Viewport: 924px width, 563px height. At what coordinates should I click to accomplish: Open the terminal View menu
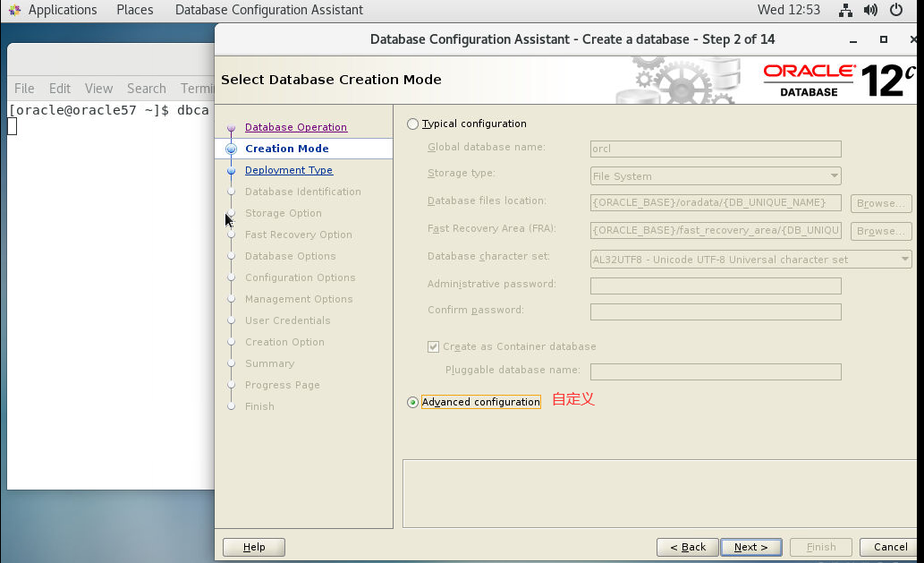tap(98, 89)
